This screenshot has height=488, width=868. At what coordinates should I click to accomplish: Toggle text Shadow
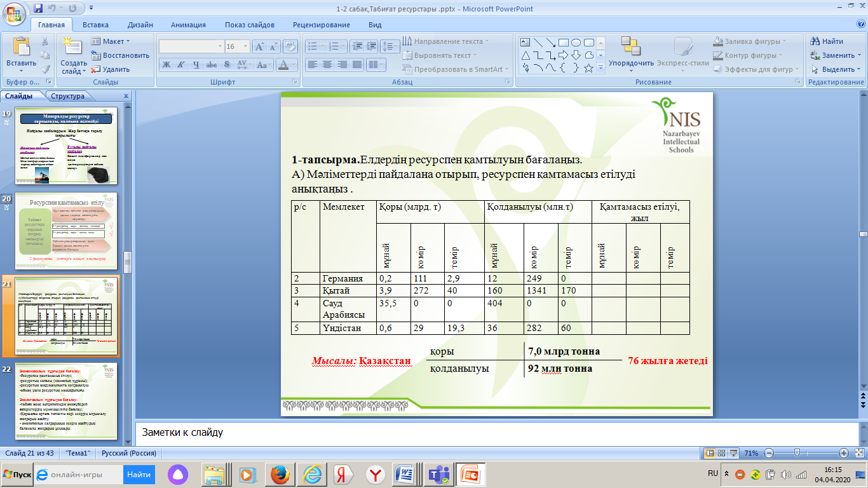coord(227,65)
